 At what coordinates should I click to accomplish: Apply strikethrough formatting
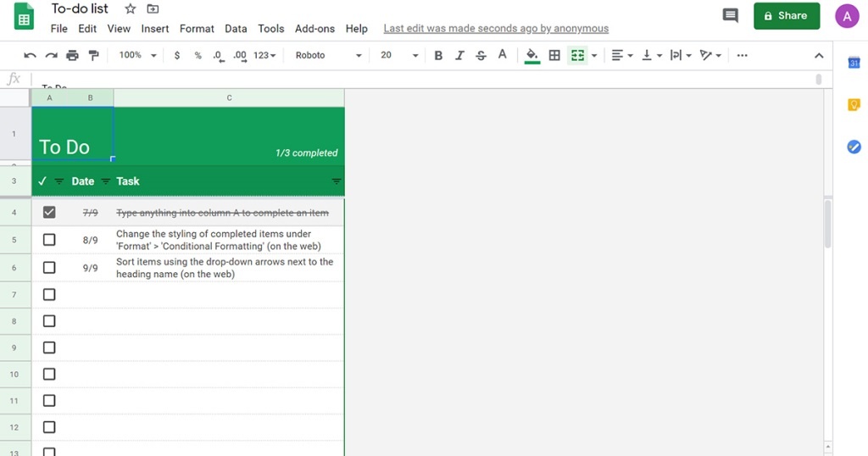point(481,55)
